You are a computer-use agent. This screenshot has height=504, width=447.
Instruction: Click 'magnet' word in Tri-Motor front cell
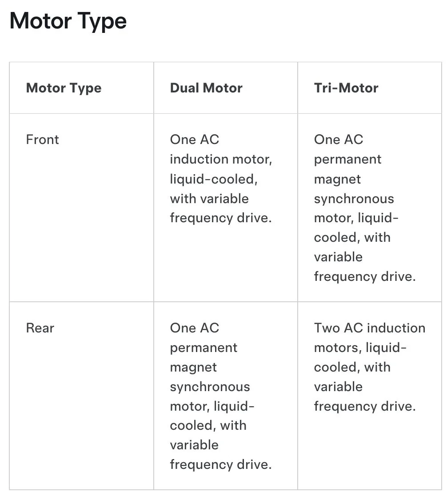337,180
